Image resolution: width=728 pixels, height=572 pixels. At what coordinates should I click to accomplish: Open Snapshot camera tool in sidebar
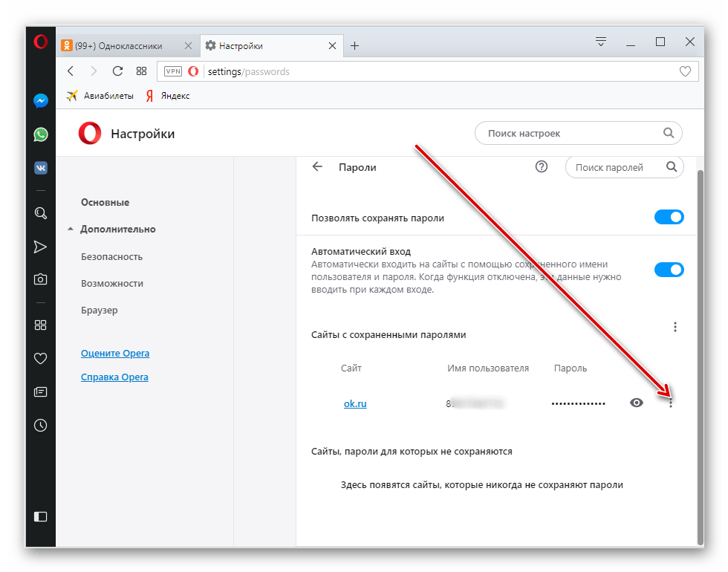pyautogui.click(x=41, y=279)
